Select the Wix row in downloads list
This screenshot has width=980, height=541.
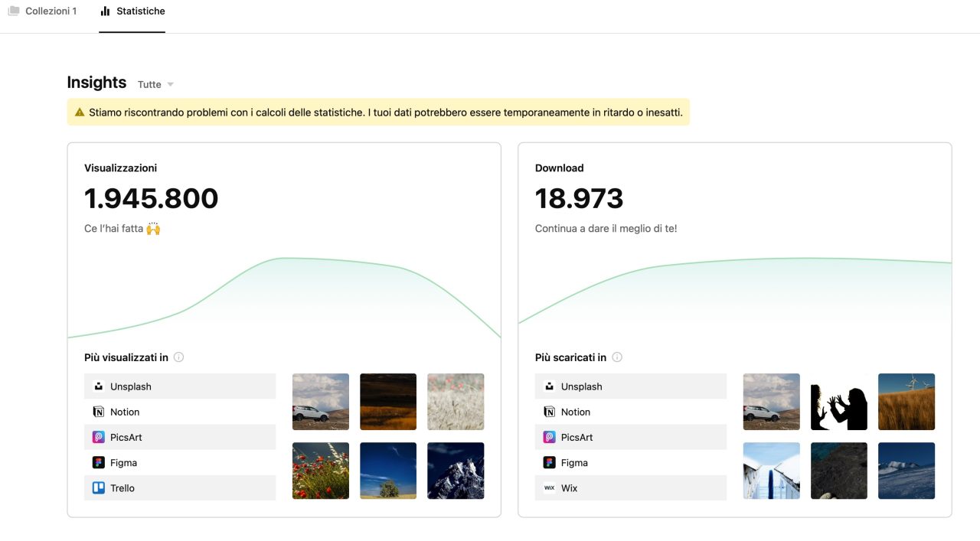tap(631, 487)
